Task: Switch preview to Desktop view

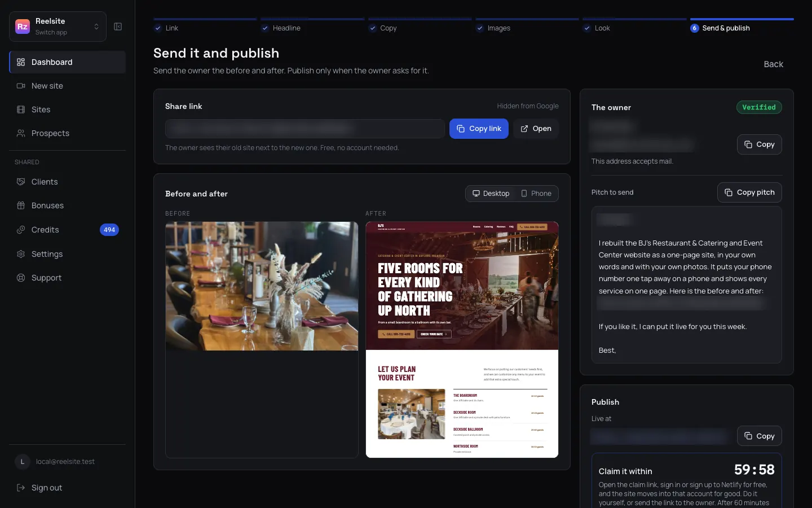Action: click(x=491, y=194)
